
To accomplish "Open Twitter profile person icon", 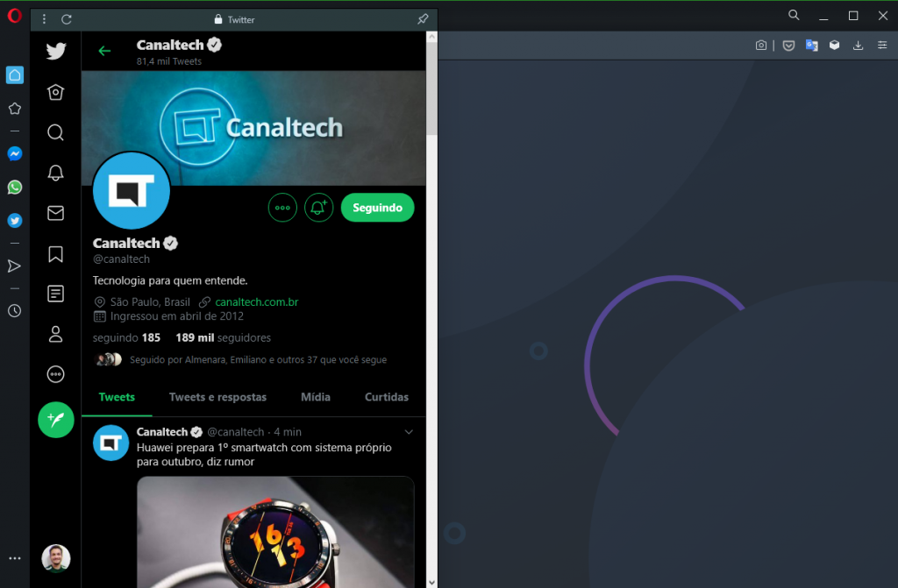I will (x=55, y=334).
